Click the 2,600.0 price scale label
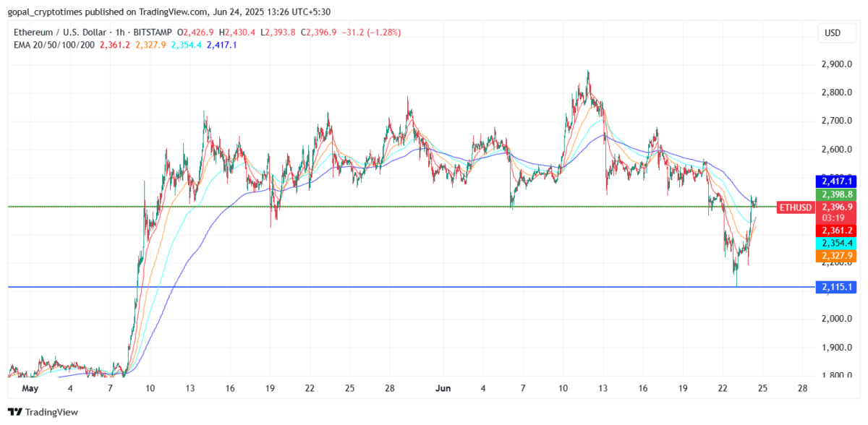The height and width of the screenshot is (425, 868). (x=836, y=150)
